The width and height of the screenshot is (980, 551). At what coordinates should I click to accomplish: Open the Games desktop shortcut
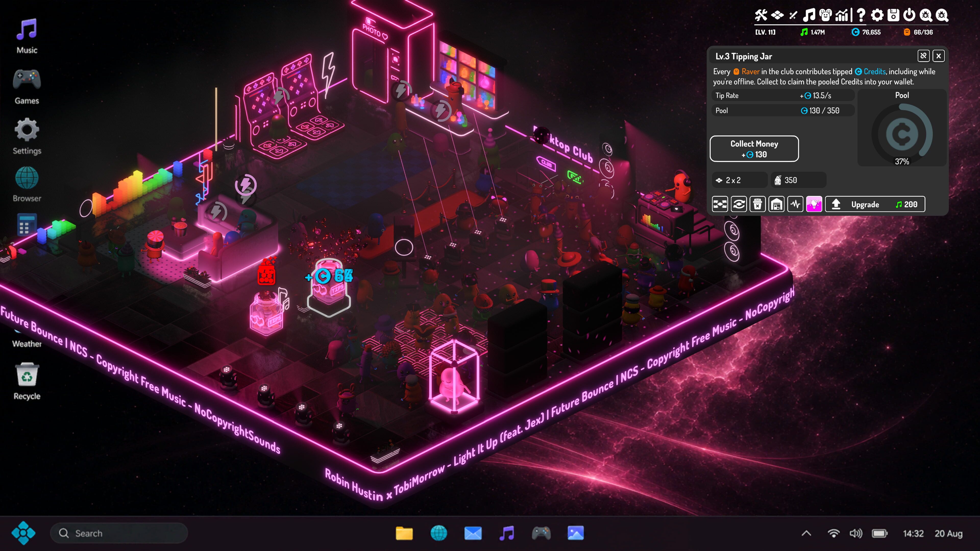[27, 86]
